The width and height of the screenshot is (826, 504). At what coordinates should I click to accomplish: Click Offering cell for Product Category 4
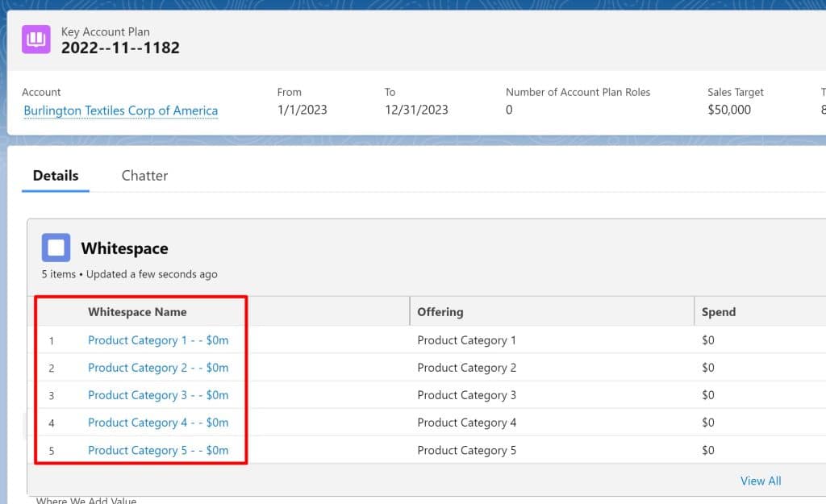pyautogui.click(x=466, y=423)
